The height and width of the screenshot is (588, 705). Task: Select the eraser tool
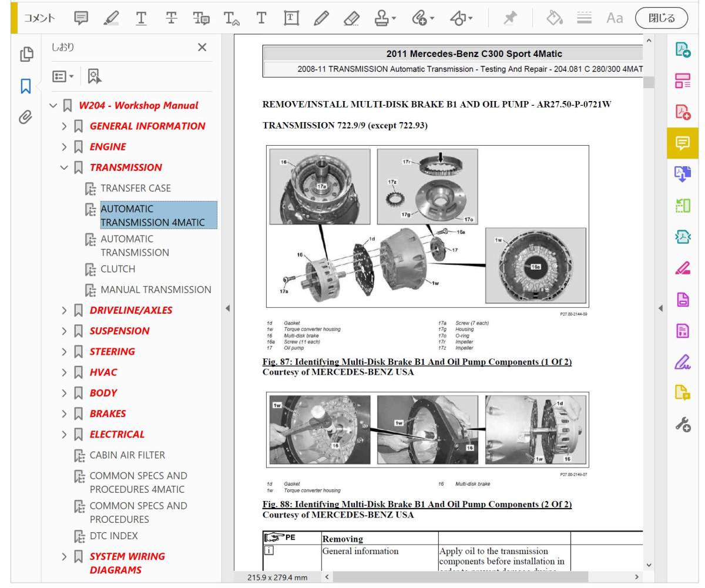[x=351, y=18]
